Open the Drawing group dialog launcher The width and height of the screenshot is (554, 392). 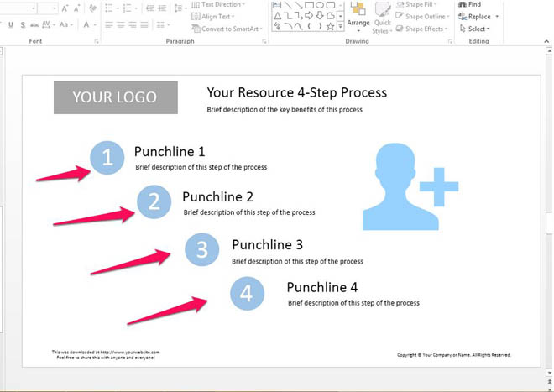(x=450, y=42)
